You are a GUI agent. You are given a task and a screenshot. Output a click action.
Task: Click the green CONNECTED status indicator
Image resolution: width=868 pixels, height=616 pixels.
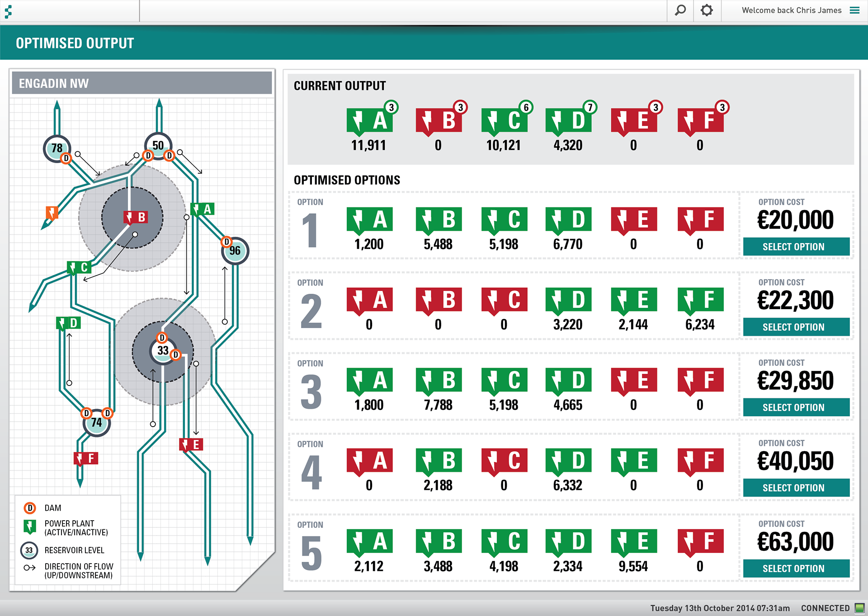(x=859, y=608)
